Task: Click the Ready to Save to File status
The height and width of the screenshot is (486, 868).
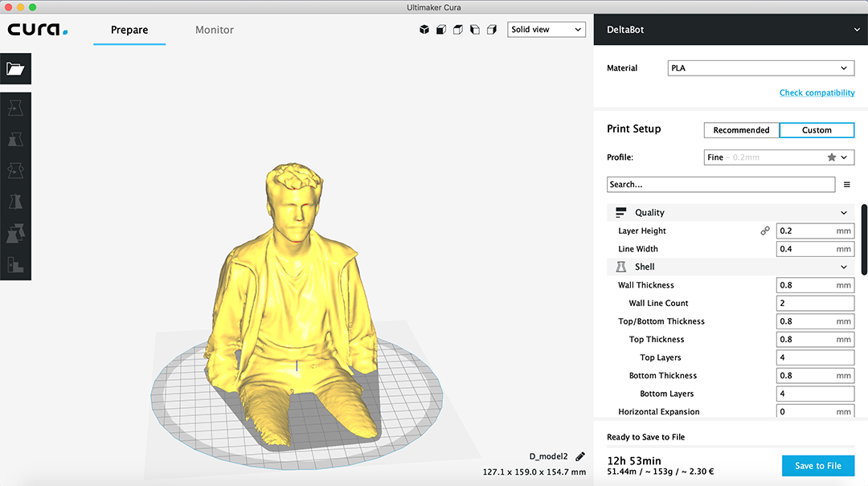Action: tap(645, 437)
